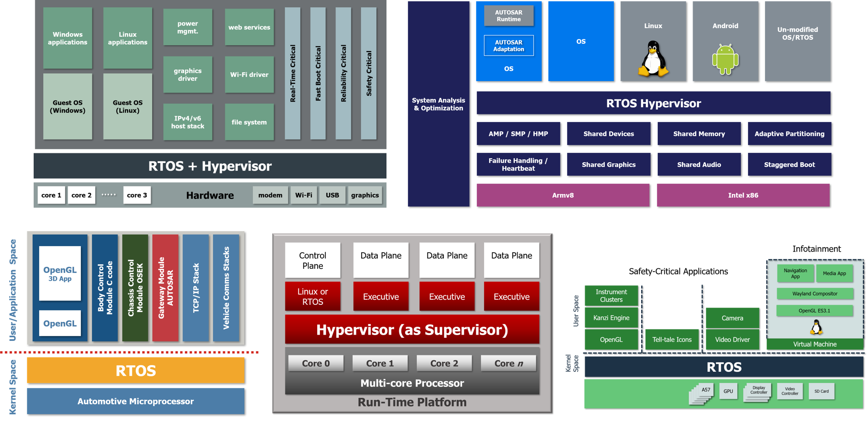Select the SD Card hardware block
Screen dimensions: 868x426
click(x=821, y=391)
